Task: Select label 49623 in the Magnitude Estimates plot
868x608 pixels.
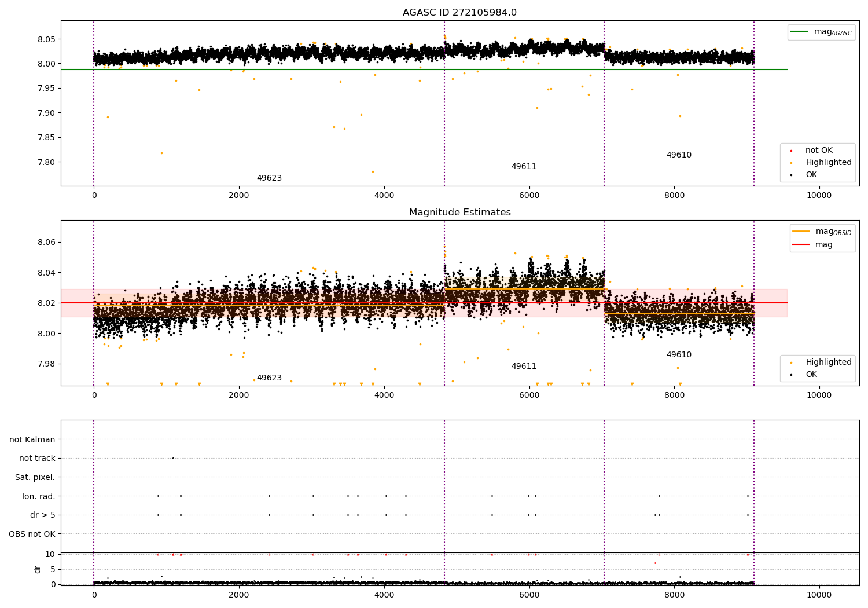Action: (269, 378)
